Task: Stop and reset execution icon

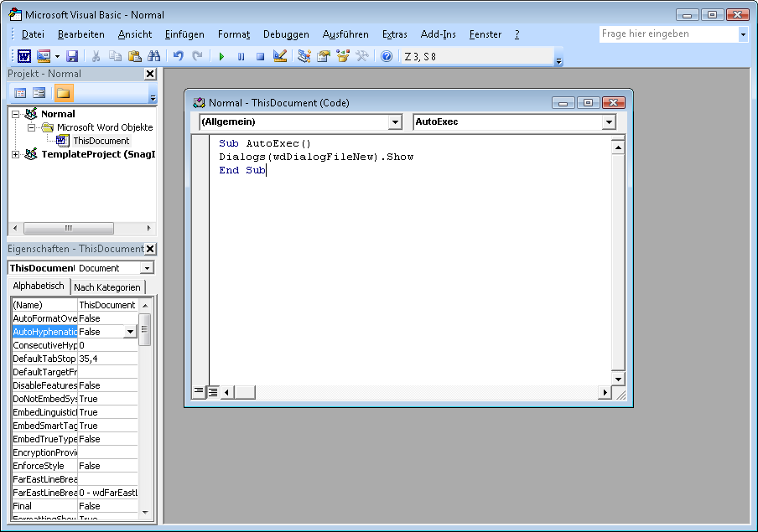Action: coord(260,56)
